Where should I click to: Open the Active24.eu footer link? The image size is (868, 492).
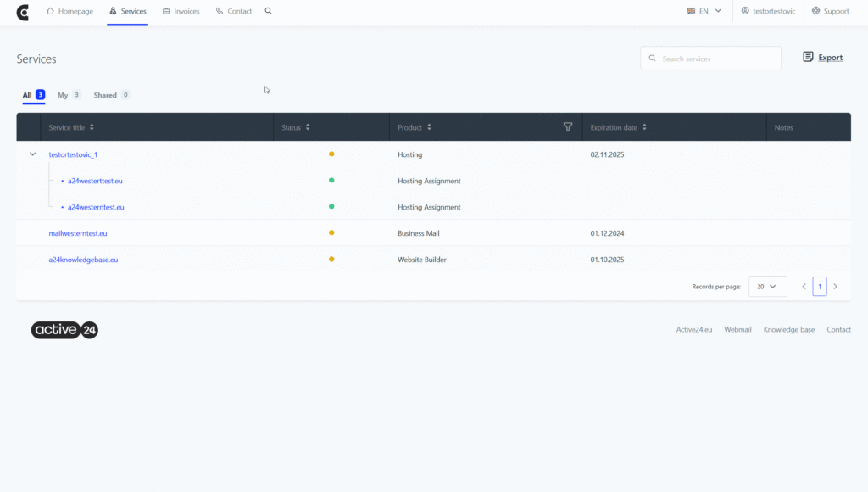pos(694,329)
